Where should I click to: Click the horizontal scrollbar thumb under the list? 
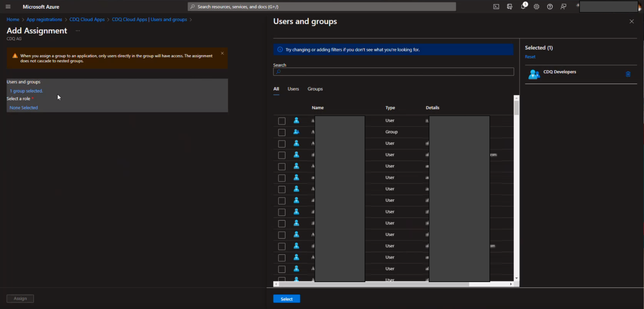[374, 284]
